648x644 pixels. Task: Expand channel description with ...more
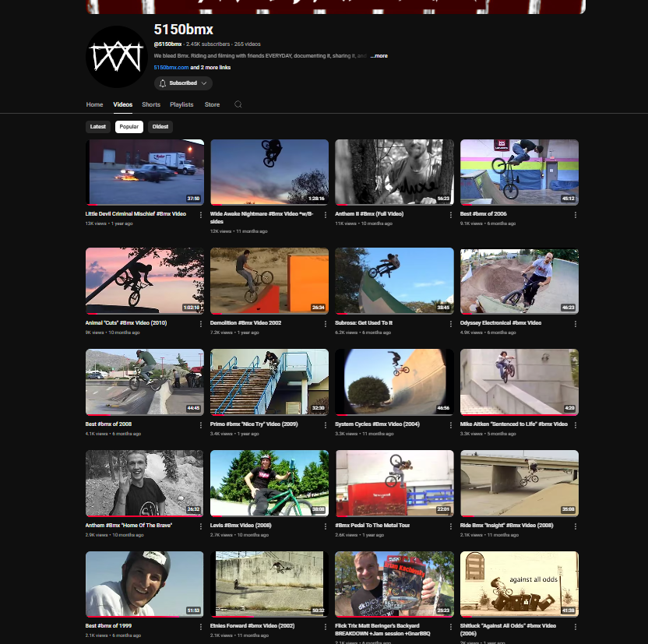click(379, 56)
